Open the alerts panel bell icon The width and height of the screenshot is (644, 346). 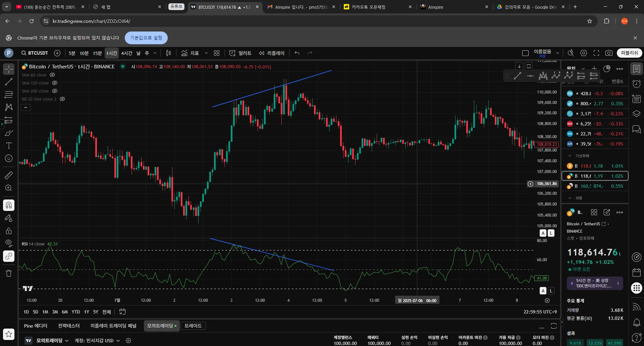coord(636,323)
